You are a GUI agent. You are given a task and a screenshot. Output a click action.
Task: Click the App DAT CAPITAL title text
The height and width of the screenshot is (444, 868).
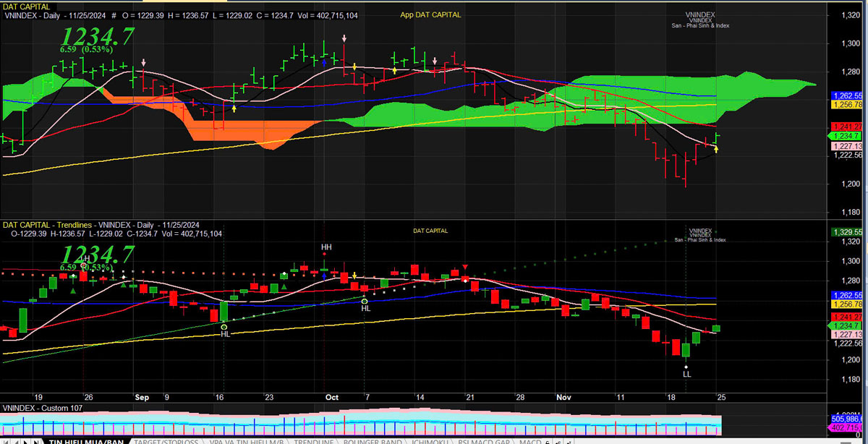point(430,14)
